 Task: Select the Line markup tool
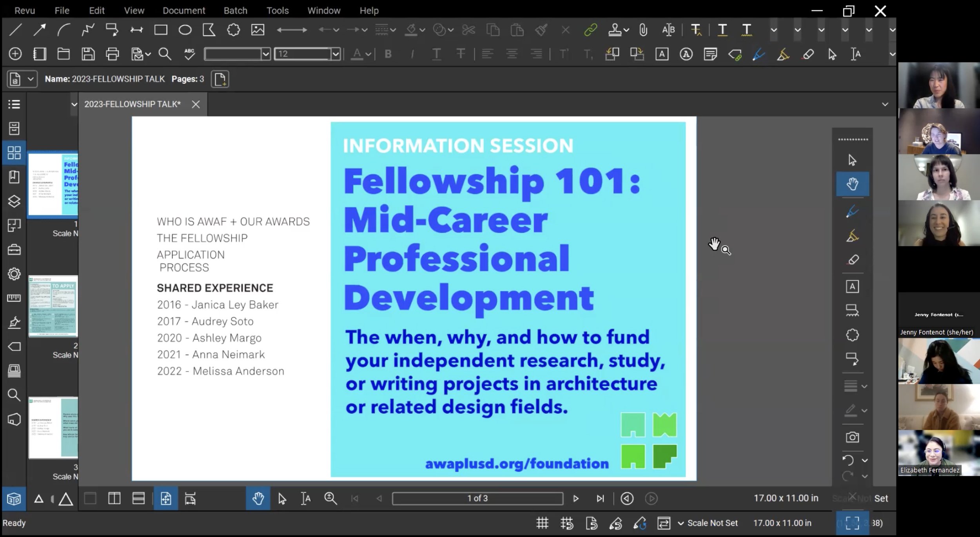pos(15,30)
